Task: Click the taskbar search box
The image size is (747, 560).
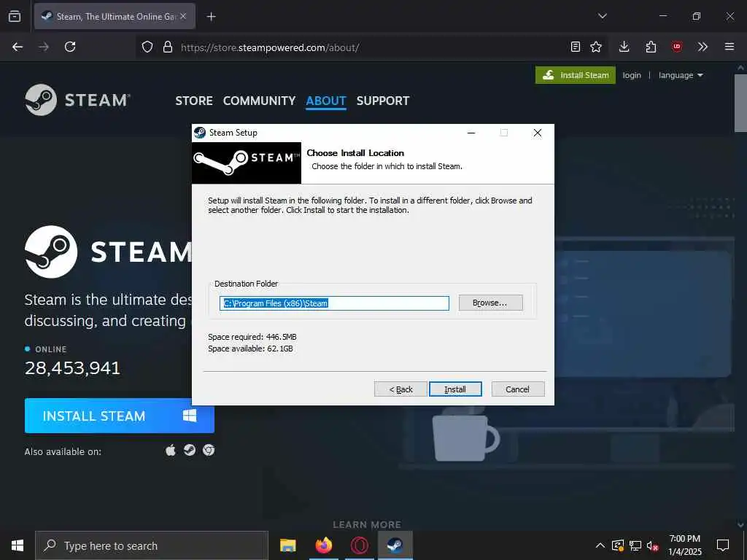Action: click(x=152, y=545)
